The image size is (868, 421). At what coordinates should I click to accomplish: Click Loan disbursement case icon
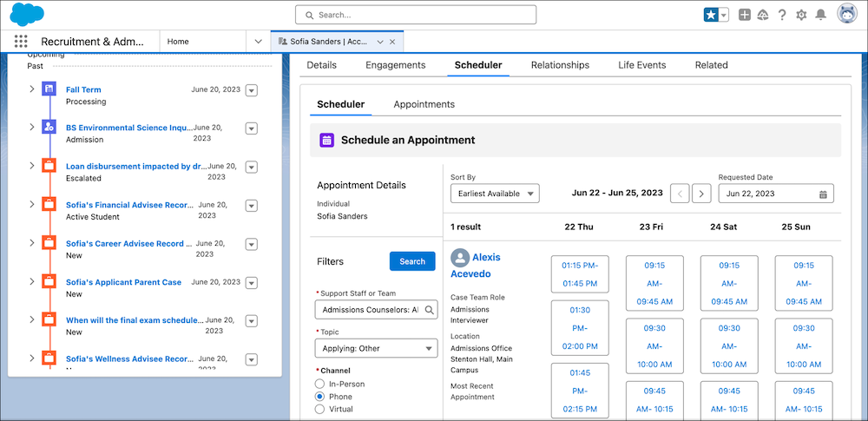pyautogui.click(x=49, y=166)
